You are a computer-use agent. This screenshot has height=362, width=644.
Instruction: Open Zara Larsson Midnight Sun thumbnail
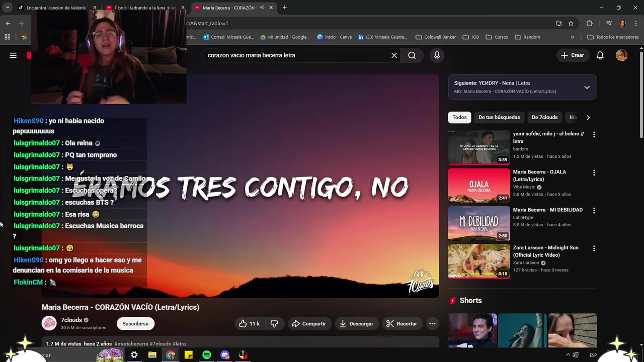[478, 261]
